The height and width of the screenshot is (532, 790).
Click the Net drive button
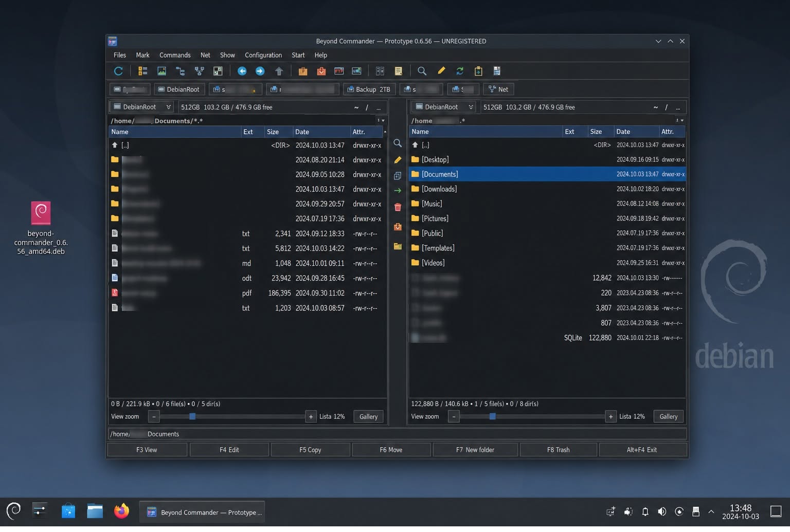click(498, 89)
